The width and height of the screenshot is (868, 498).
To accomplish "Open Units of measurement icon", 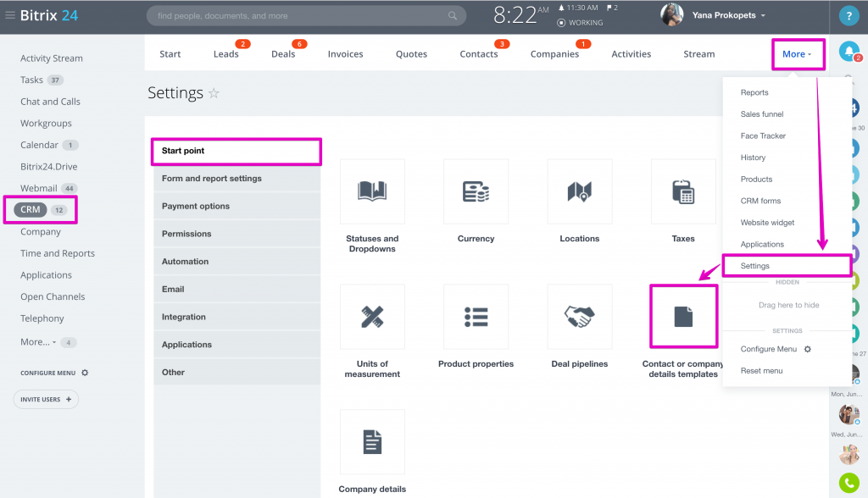I will coord(372,317).
